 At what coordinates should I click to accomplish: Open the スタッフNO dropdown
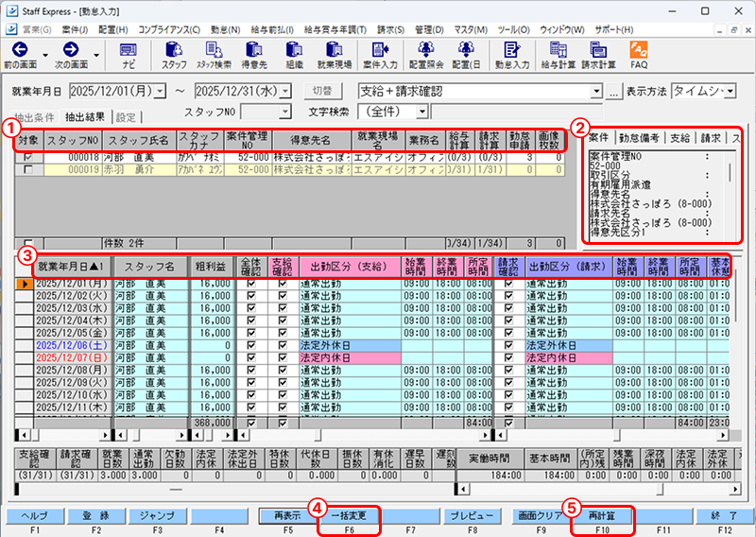285,112
